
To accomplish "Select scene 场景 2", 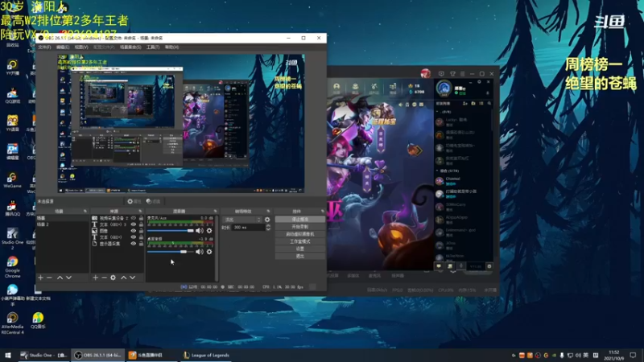I will [x=63, y=224].
